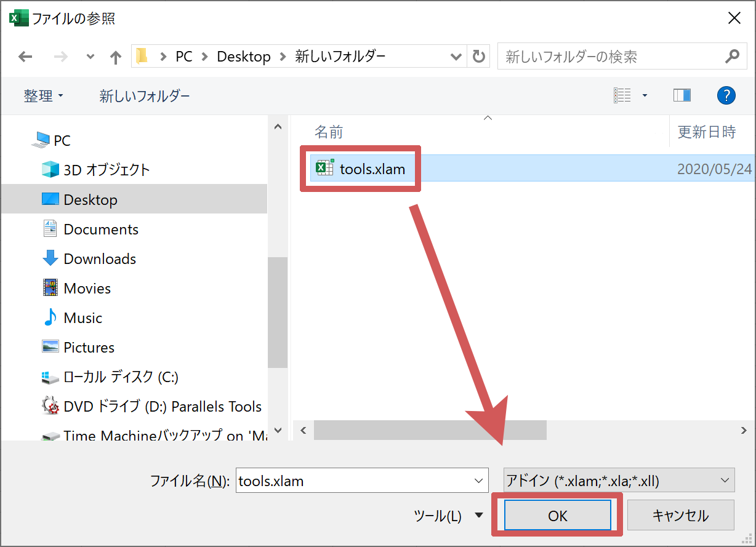Screen dimensions: 756x547
Task: Open help with the question mark icon
Action: (x=726, y=95)
